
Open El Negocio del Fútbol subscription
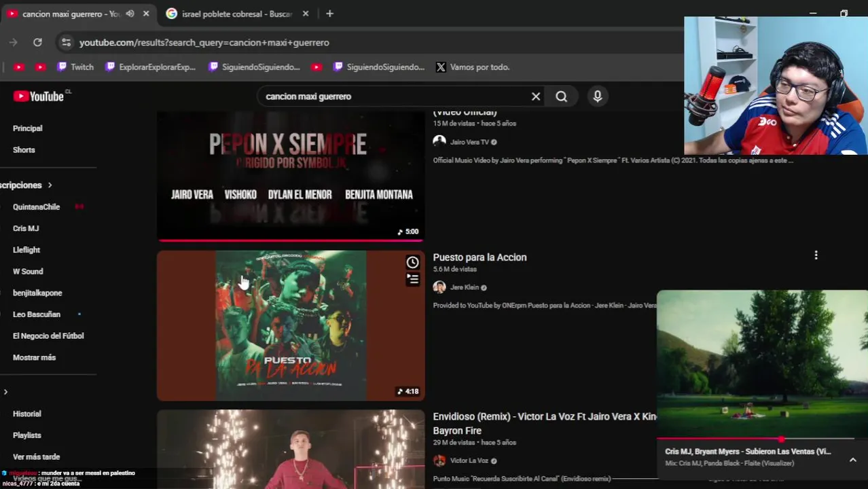(48, 336)
